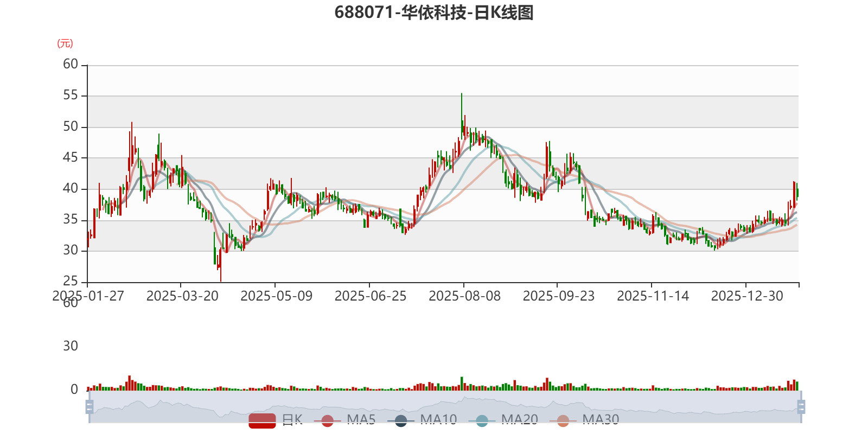Toggle the MA20 legend item
The image size is (868, 434).
[x=503, y=420]
